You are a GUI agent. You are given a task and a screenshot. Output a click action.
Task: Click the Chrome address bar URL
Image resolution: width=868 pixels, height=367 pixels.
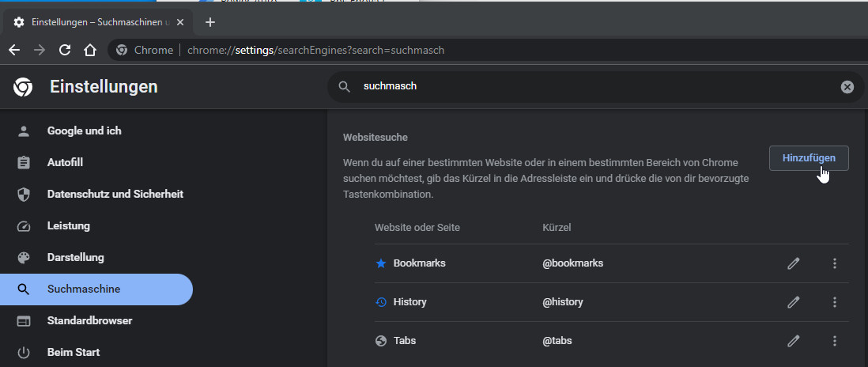pos(316,50)
